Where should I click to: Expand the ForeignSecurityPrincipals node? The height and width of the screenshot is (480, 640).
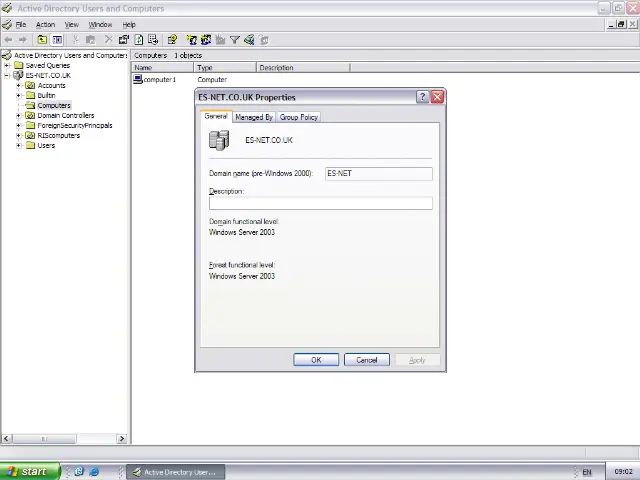[x=18, y=125]
